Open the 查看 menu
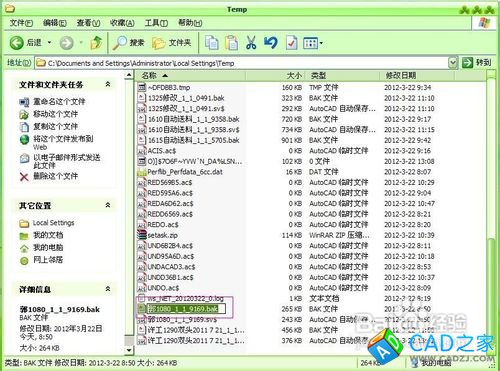This screenshot has height=371, width=500. [88, 23]
